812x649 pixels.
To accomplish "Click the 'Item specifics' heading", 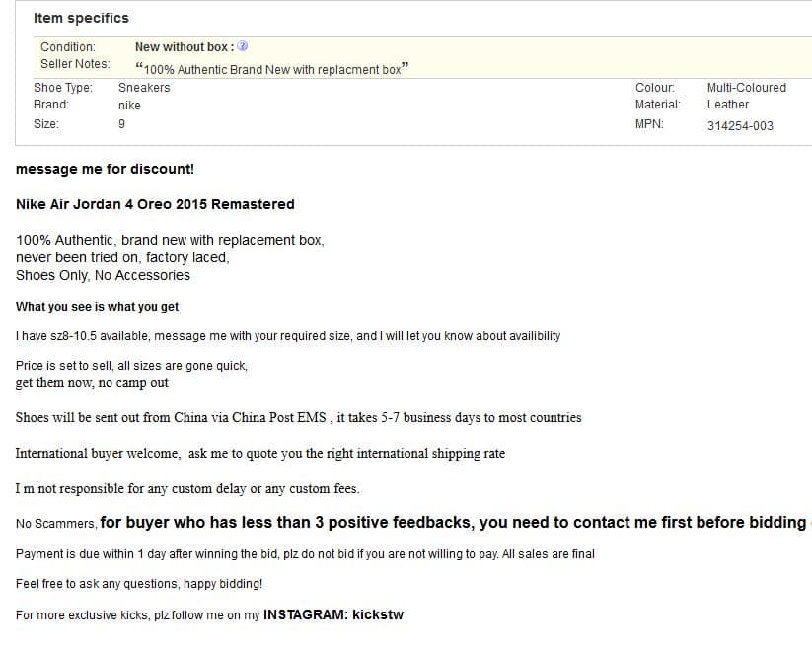I will pos(81,18).
